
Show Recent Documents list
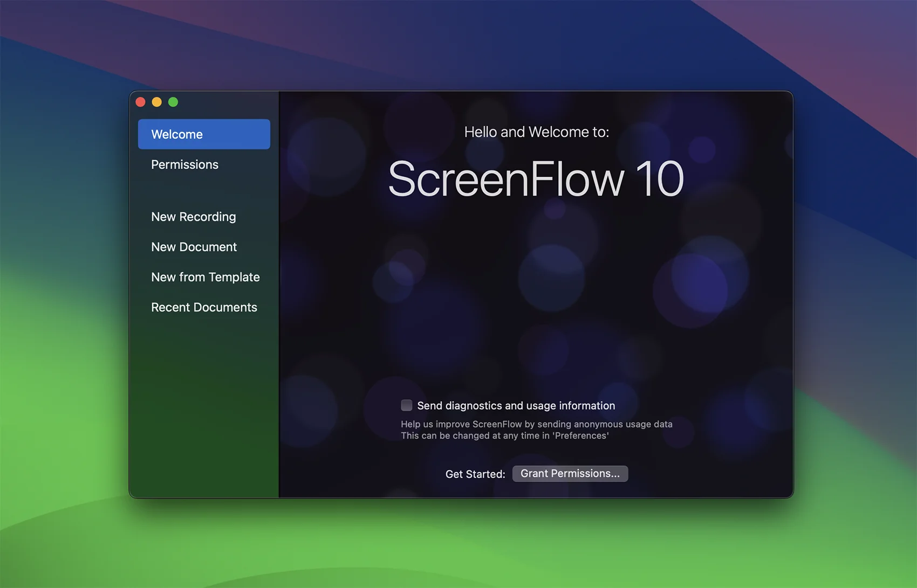[204, 307]
